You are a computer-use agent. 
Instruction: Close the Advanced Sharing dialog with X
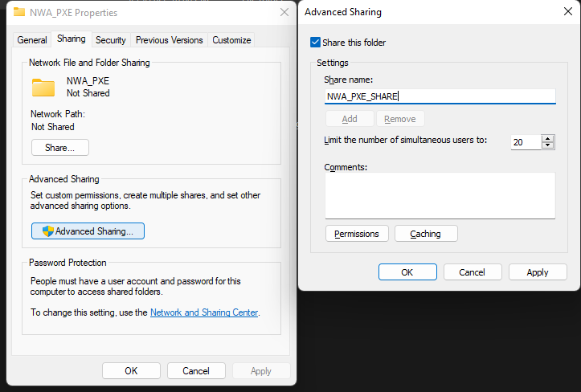566,13
